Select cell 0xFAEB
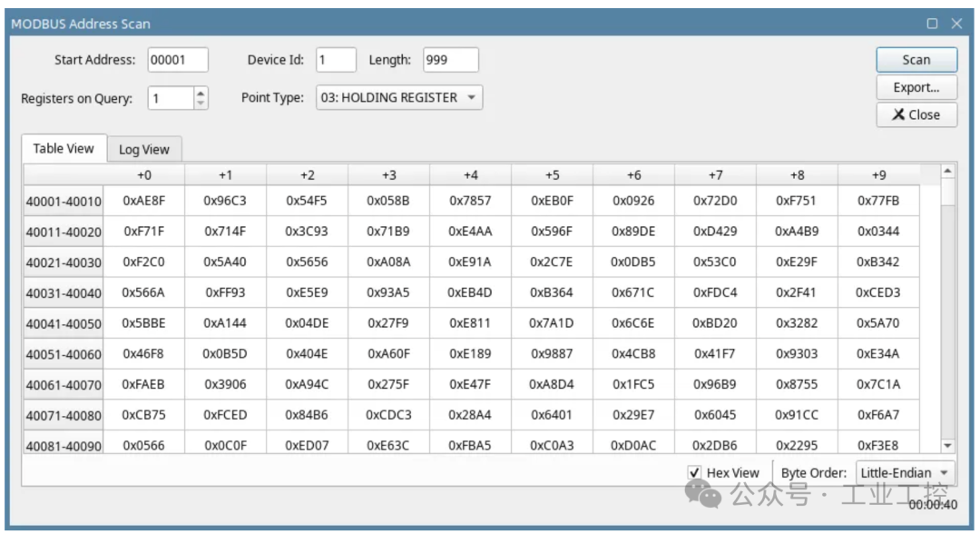980x534 pixels. pyautogui.click(x=143, y=384)
